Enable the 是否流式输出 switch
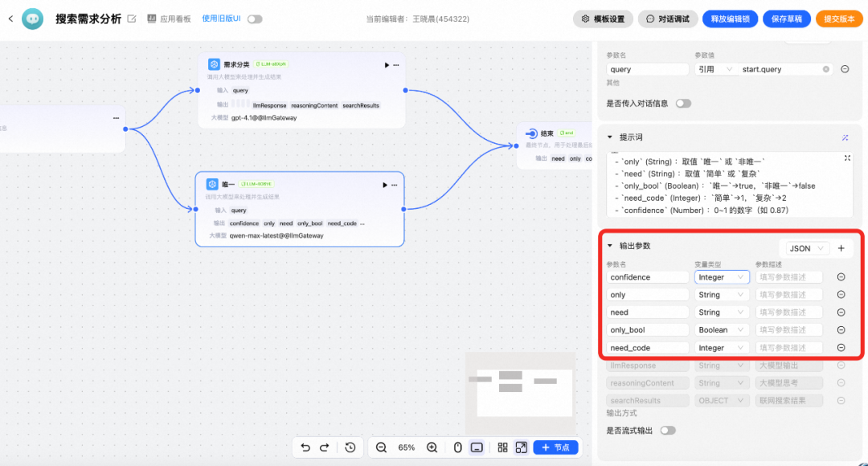Viewport: 868px width, 466px height. [x=667, y=431]
